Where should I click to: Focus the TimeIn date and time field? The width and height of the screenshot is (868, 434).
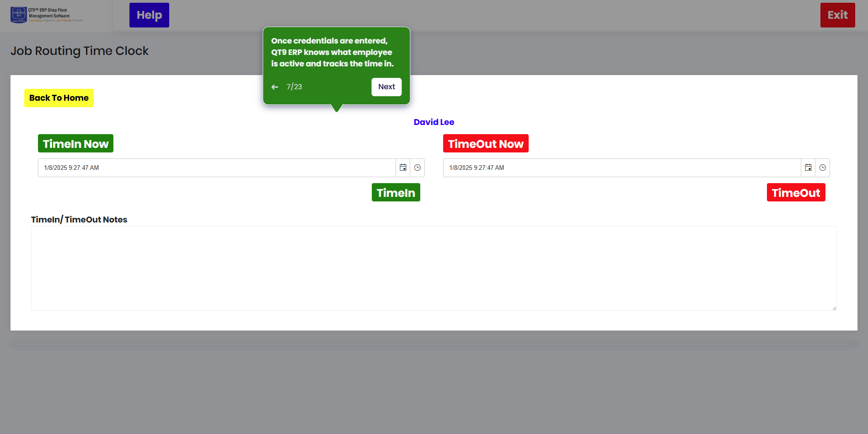tap(216, 168)
